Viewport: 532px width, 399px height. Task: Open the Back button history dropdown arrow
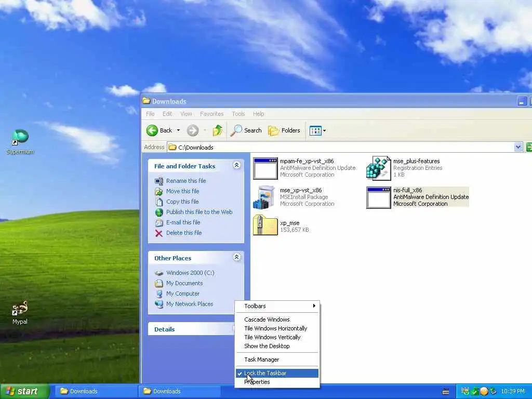coord(179,130)
